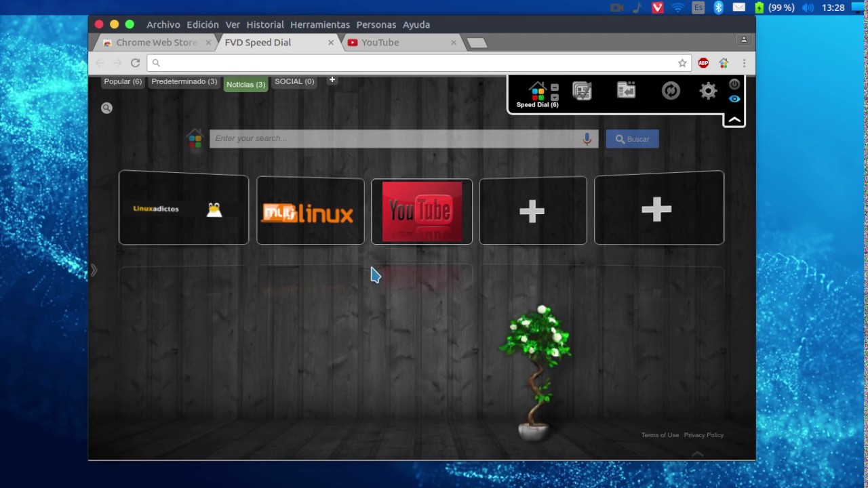Viewport: 868px width, 488px height.
Task: Reload the page with refresh icon
Action: click(x=135, y=63)
